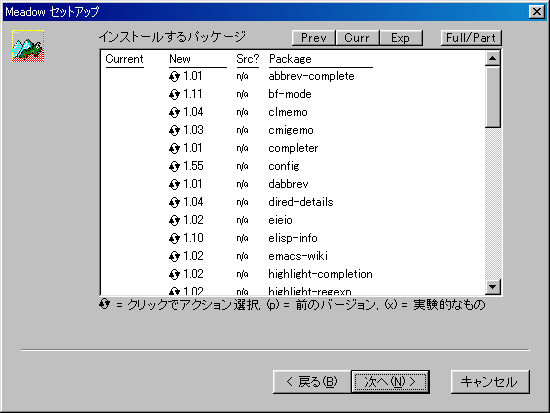Select the eieio package name

280,220
